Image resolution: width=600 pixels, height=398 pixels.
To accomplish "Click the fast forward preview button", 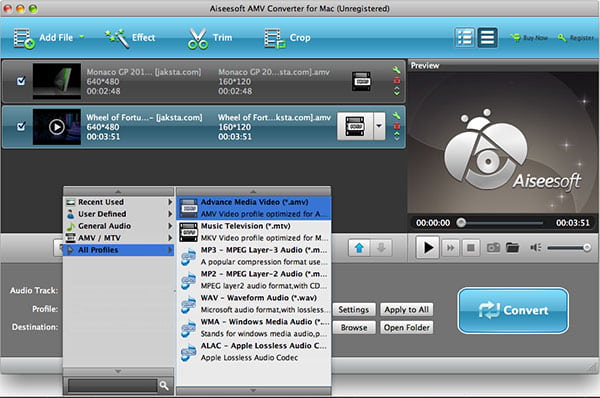I will point(450,248).
